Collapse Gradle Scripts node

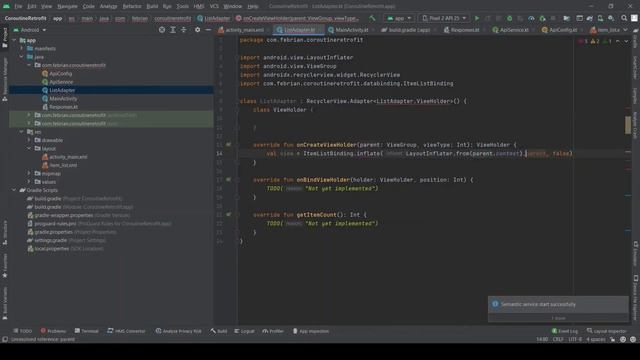click(x=14, y=190)
